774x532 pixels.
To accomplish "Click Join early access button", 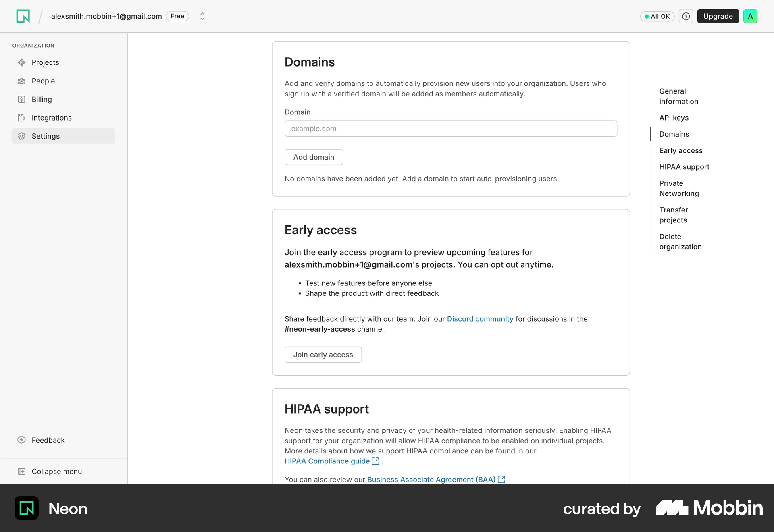I will coord(323,355).
